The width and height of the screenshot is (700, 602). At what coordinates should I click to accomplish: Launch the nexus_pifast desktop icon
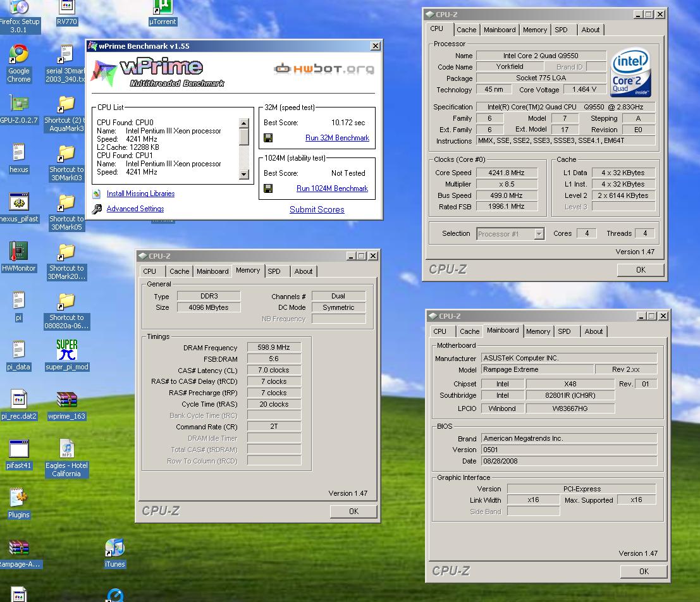[19, 202]
